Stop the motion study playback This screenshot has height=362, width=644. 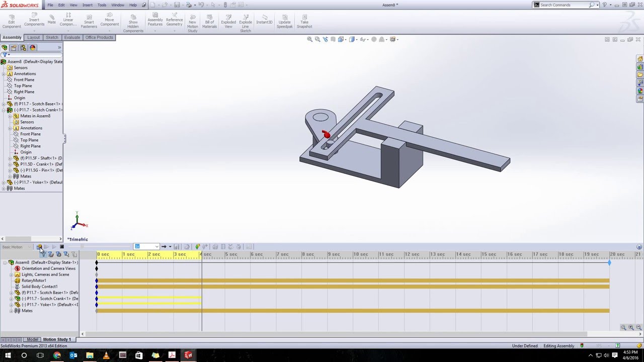[62, 247]
